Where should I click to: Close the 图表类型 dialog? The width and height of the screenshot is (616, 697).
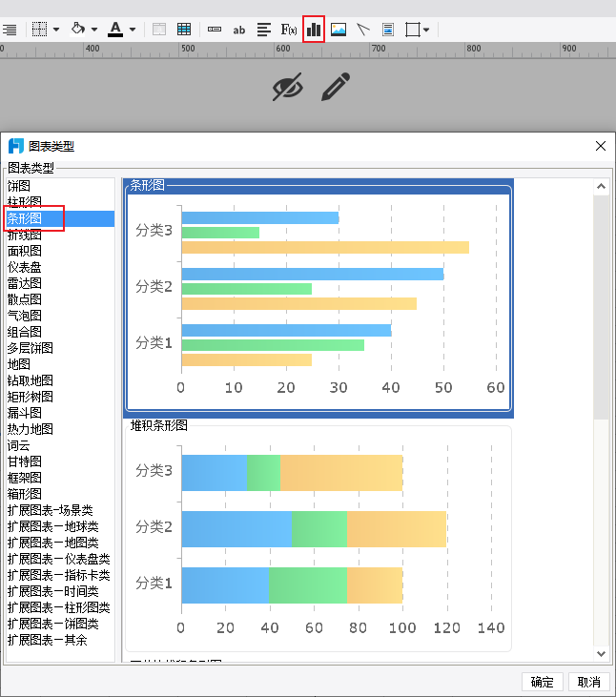pos(601,146)
